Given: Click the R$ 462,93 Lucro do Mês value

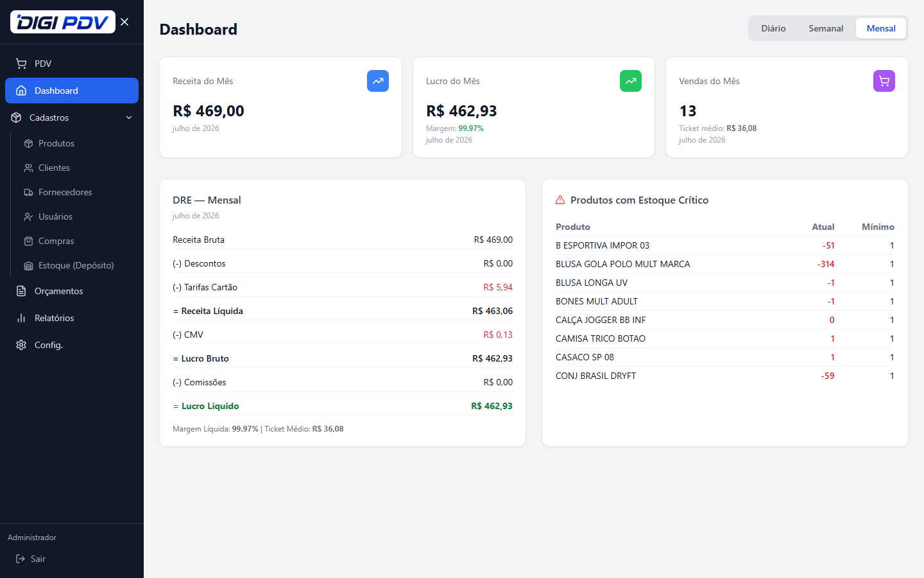Looking at the screenshot, I should coord(461,110).
